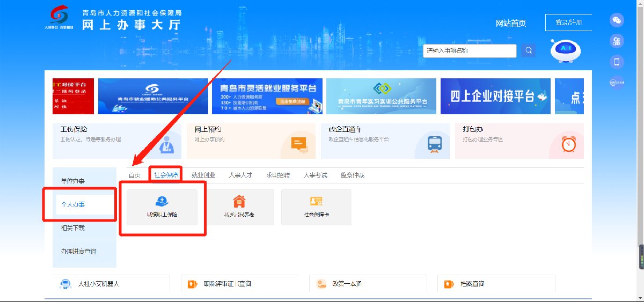Go to 网站首页 link

(x=511, y=23)
